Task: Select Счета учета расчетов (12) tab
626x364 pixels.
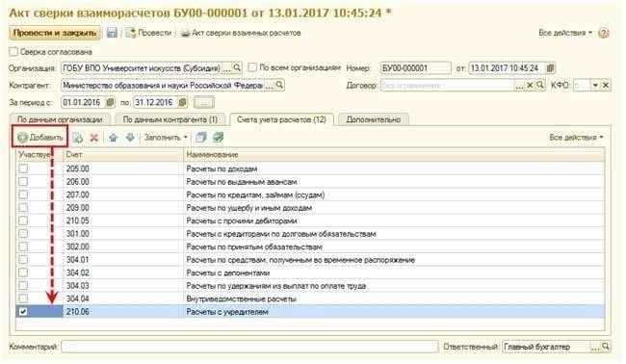Action: pyautogui.click(x=281, y=119)
